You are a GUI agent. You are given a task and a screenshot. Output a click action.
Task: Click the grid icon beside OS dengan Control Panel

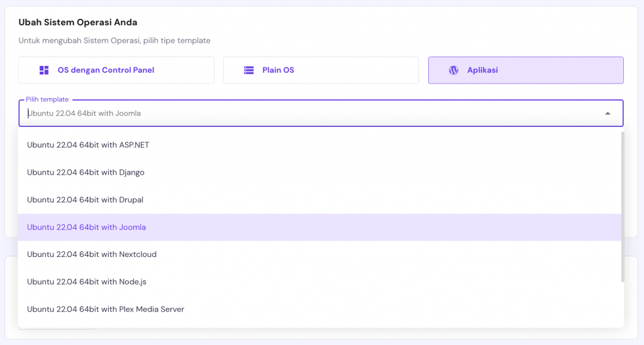click(x=44, y=70)
